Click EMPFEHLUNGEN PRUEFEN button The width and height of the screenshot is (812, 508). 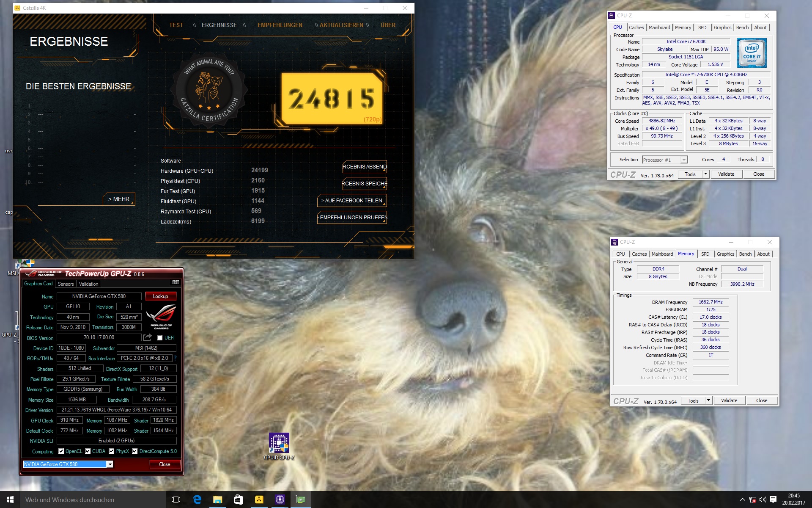point(352,218)
